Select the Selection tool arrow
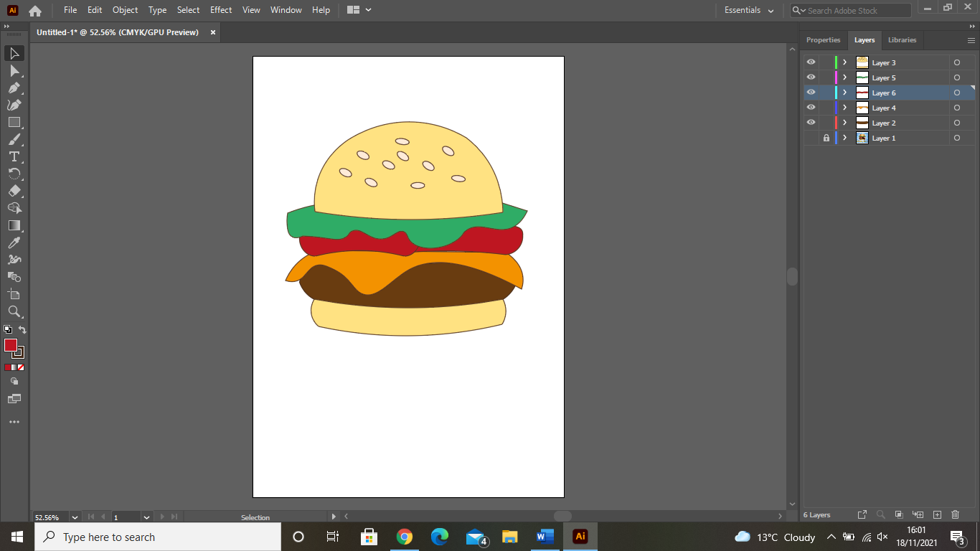Screen dimensions: 980x551 [x=14, y=53]
